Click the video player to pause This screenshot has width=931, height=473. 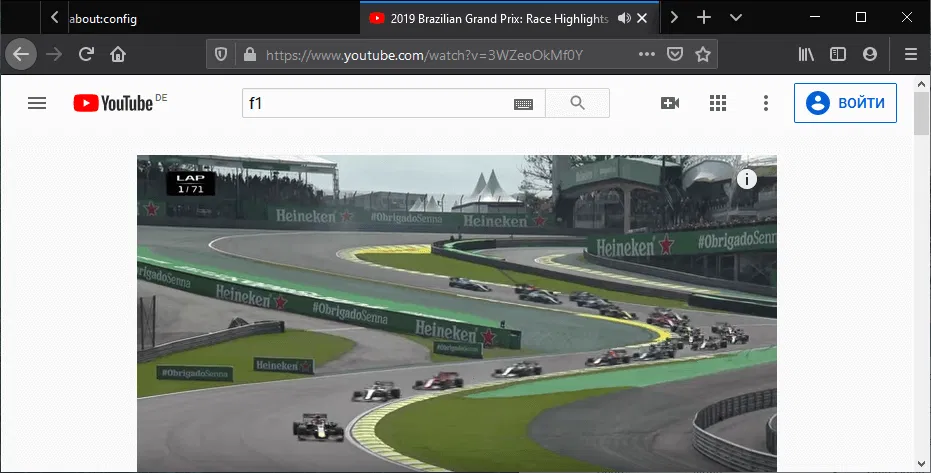point(457,313)
